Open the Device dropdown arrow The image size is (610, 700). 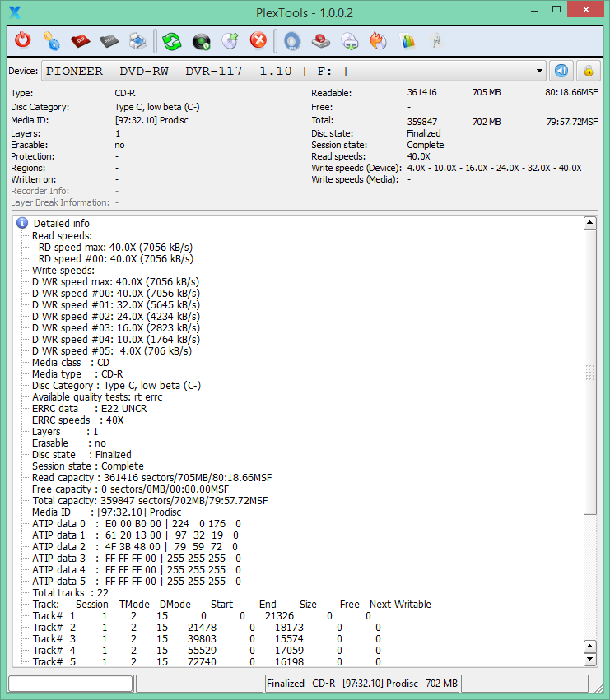click(x=539, y=71)
